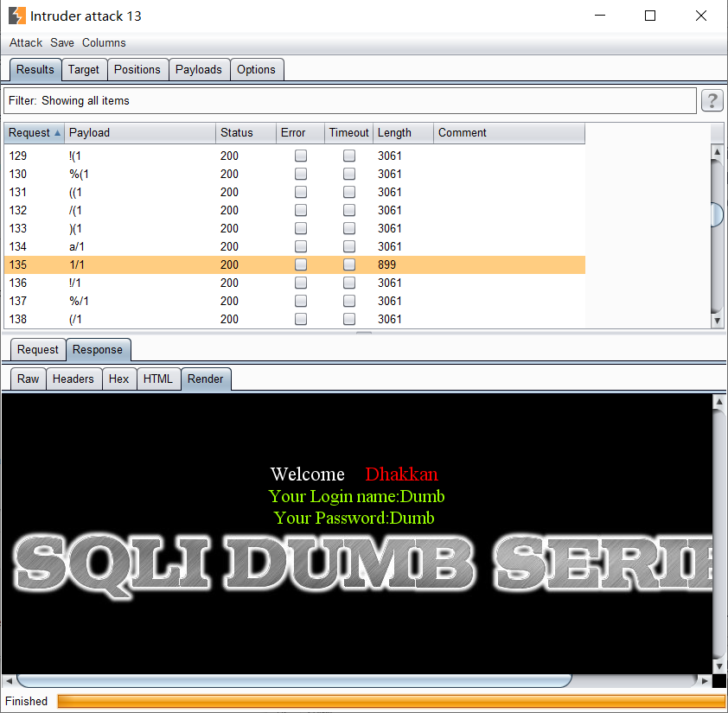Sort results by the Length column header
This screenshot has height=713, width=728.
click(x=393, y=132)
